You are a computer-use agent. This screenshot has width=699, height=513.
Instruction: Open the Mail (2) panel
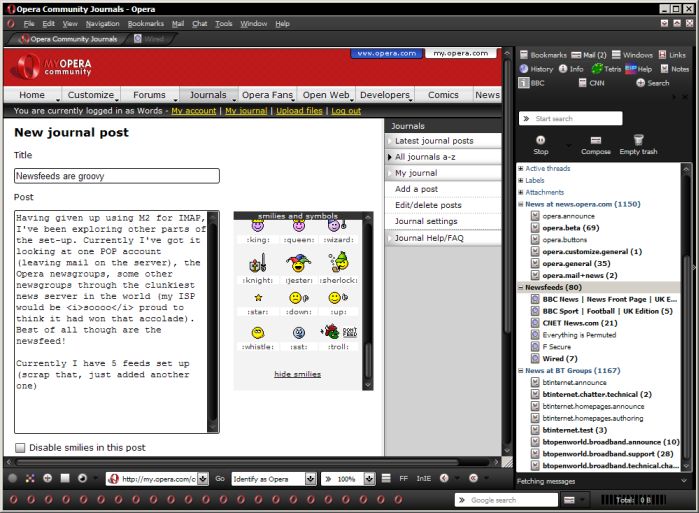pos(588,55)
